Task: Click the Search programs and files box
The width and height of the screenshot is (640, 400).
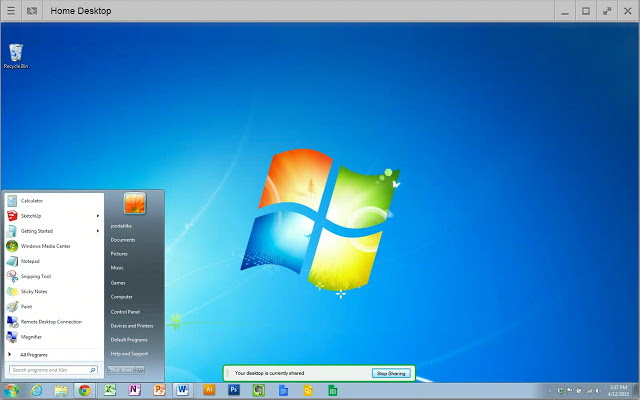Action: point(50,370)
